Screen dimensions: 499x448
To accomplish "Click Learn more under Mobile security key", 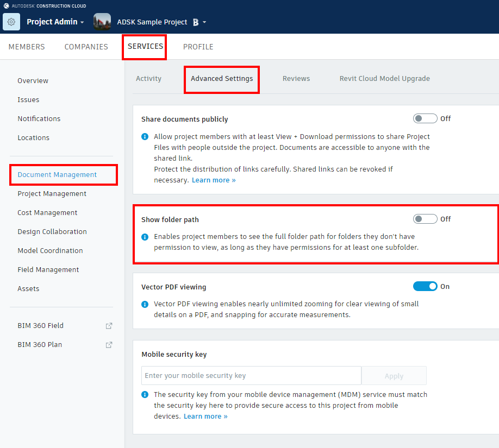I will click(x=205, y=417).
